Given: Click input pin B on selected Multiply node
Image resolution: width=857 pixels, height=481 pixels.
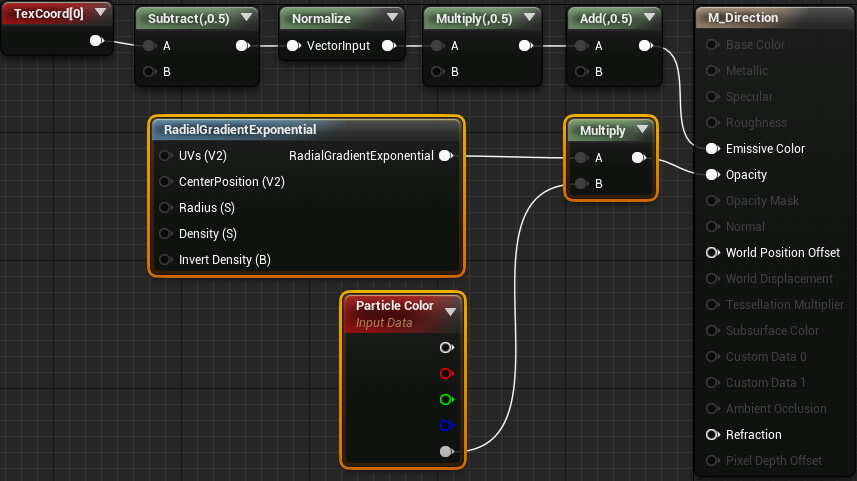Looking at the screenshot, I should click(x=582, y=184).
